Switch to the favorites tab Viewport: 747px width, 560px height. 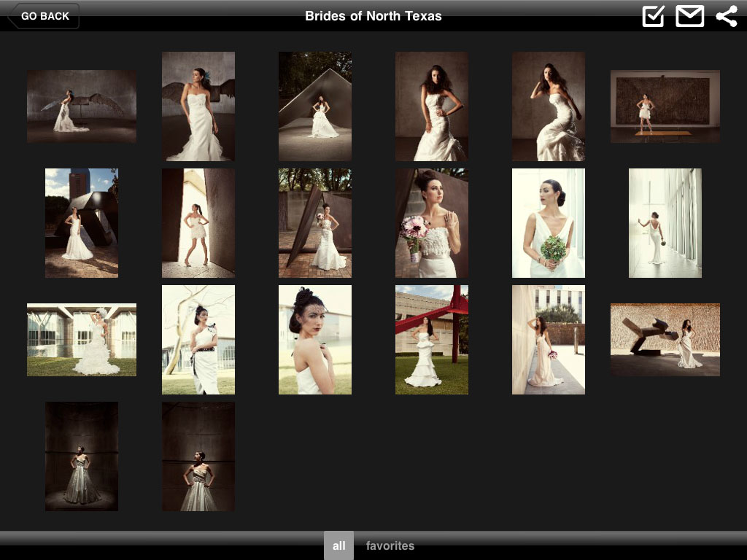point(390,545)
